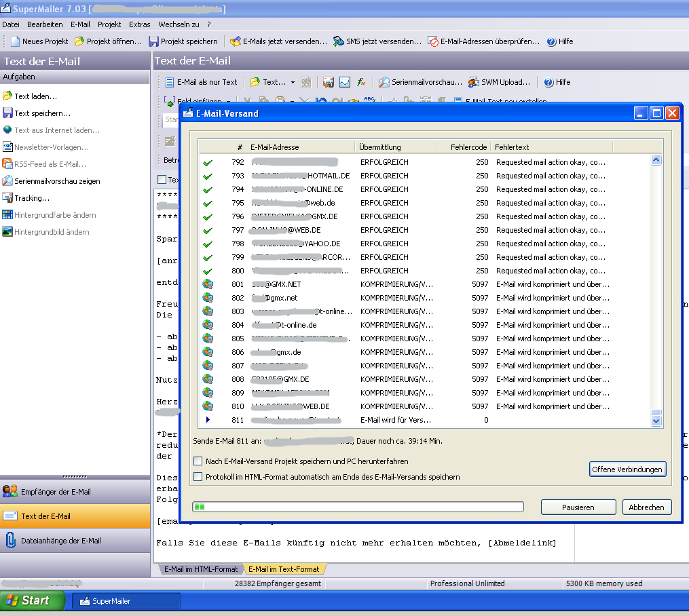Click SMS jetzt versenden icon
The image size is (689, 616).
click(x=338, y=41)
